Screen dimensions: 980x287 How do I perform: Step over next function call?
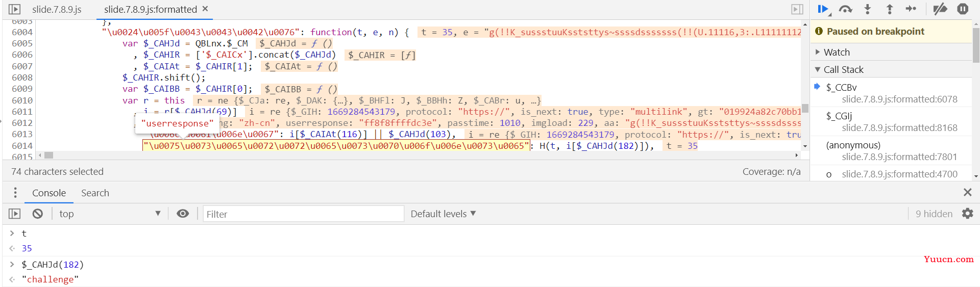pyautogui.click(x=846, y=9)
